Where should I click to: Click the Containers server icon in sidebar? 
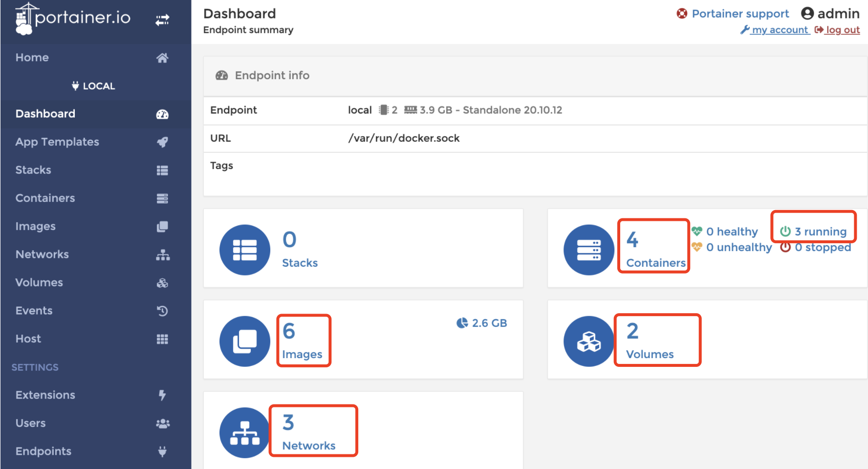pyautogui.click(x=162, y=198)
